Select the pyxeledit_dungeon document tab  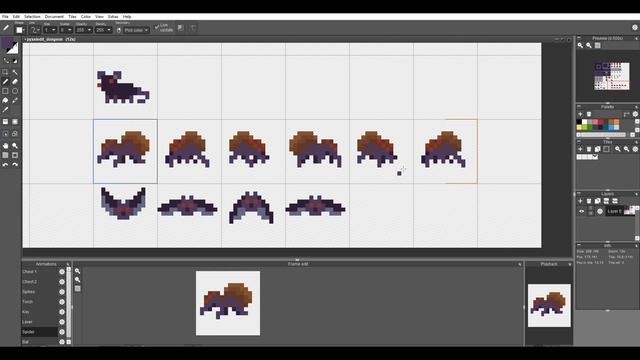point(50,39)
